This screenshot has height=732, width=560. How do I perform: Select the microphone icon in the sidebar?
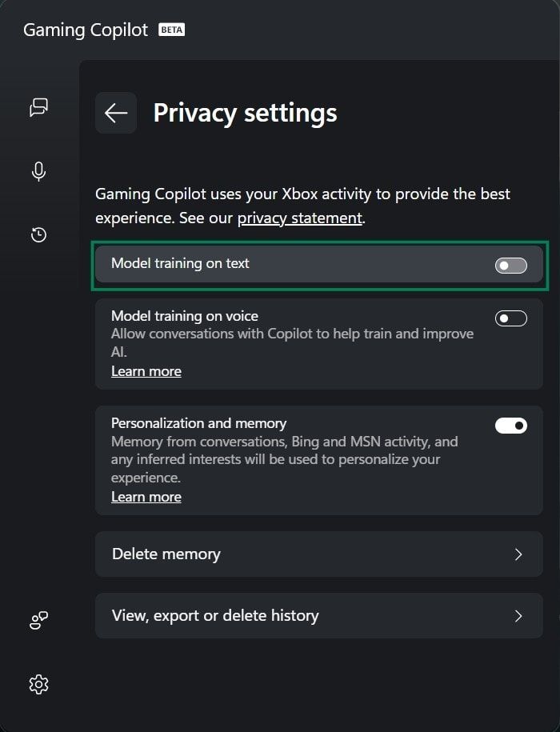click(38, 171)
